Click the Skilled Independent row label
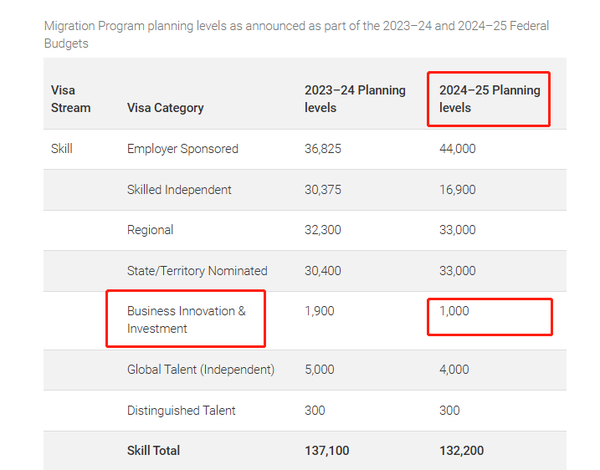600x470 pixels. [179, 190]
